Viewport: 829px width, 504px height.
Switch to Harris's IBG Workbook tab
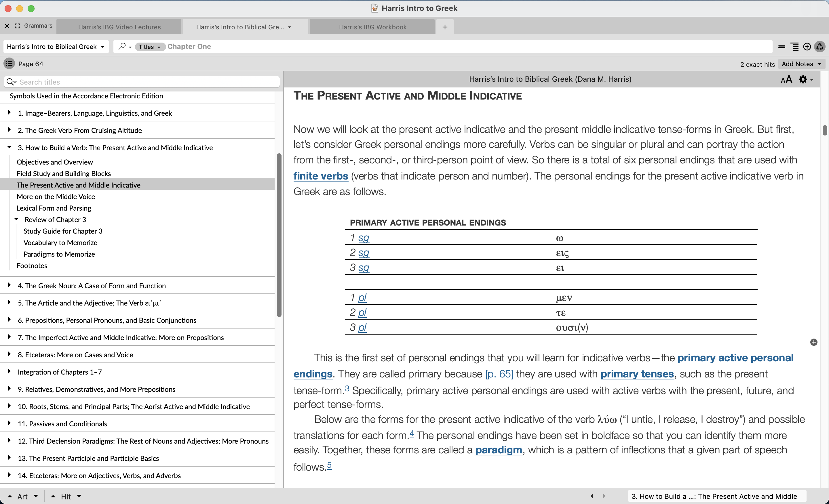coord(372,27)
